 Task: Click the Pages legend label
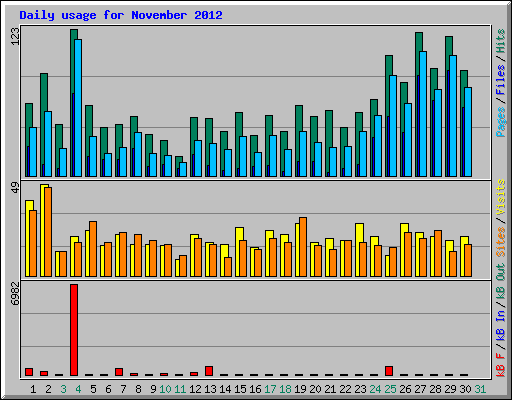pyautogui.click(x=501, y=122)
